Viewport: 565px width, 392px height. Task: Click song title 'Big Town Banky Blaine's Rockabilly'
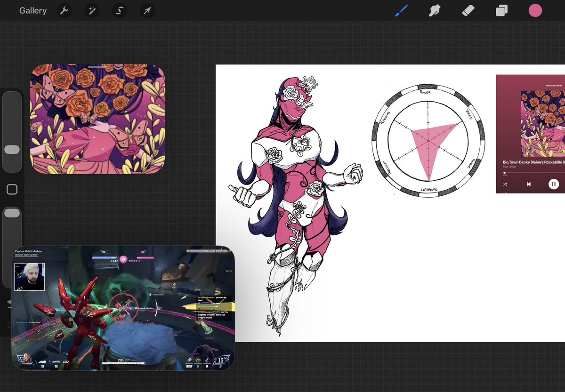(x=533, y=162)
